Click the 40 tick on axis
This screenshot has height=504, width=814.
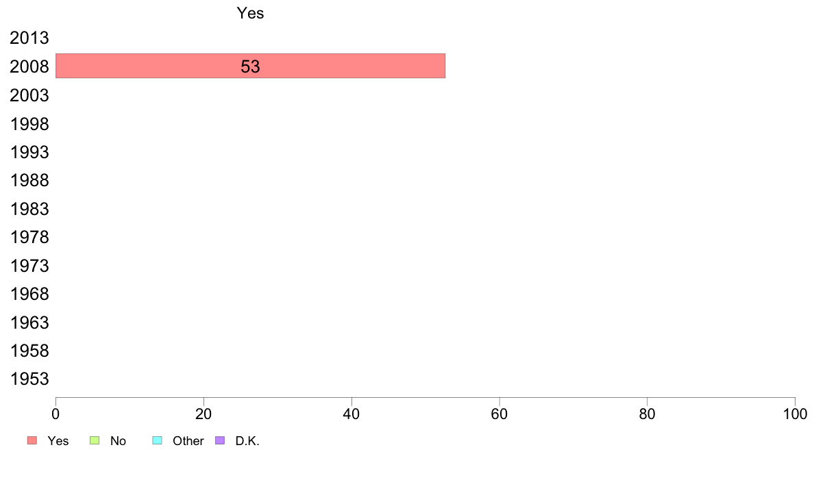pos(351,414)
